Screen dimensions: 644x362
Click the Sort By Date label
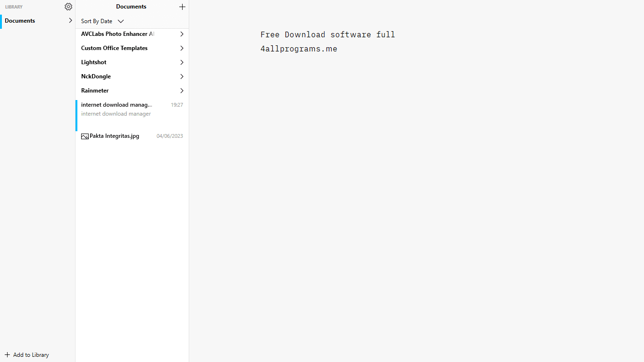97,21
